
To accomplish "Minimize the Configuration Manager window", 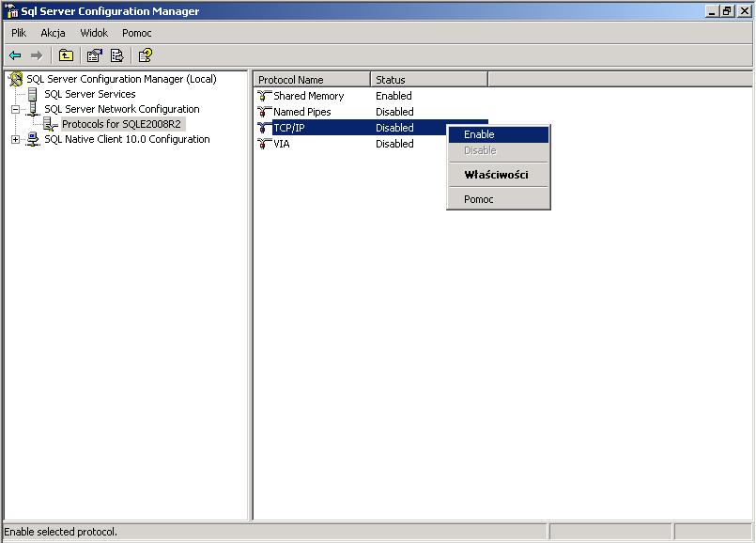I will [x=712, y=11].
